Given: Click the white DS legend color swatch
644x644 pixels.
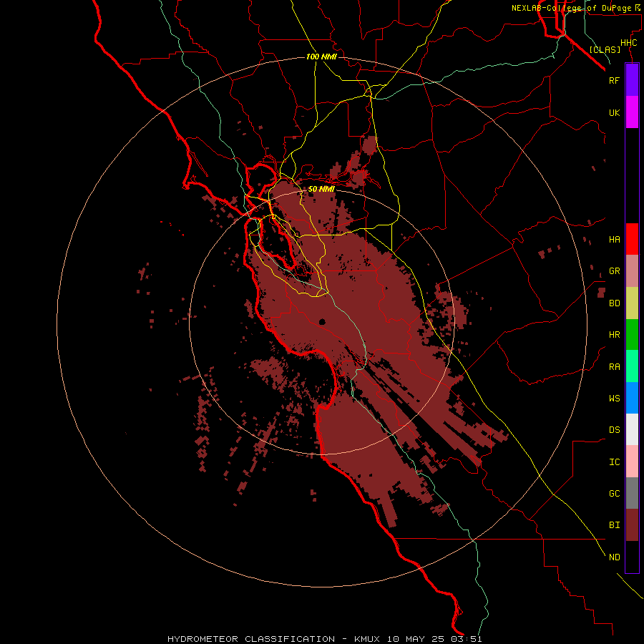Looking at the screenshot, I should [x=632, y=429].
